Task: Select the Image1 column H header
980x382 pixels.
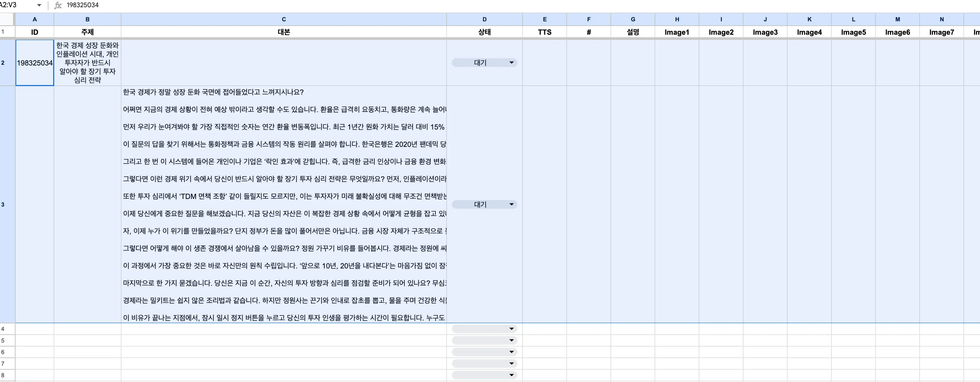Action: tap(677, 19)
